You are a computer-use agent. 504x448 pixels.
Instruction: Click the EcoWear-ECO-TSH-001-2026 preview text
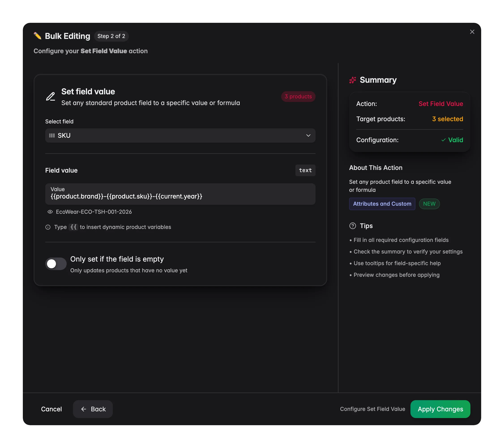click(x=94, y=212)
